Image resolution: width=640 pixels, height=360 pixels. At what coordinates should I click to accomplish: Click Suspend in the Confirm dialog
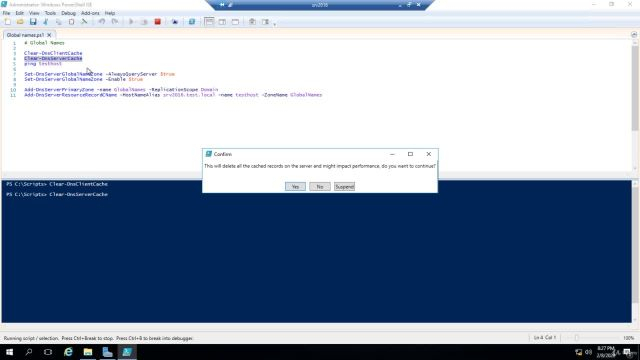coord(344,187)
